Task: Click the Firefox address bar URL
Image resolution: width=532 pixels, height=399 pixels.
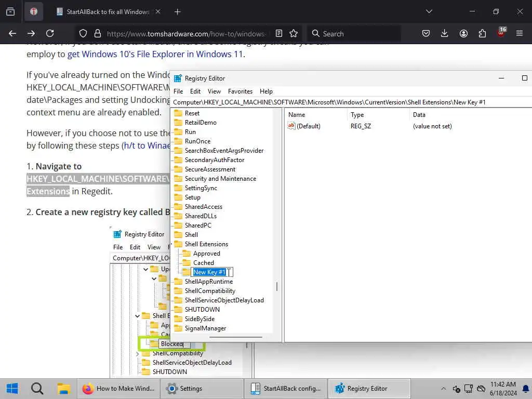Action: (186, 34)
